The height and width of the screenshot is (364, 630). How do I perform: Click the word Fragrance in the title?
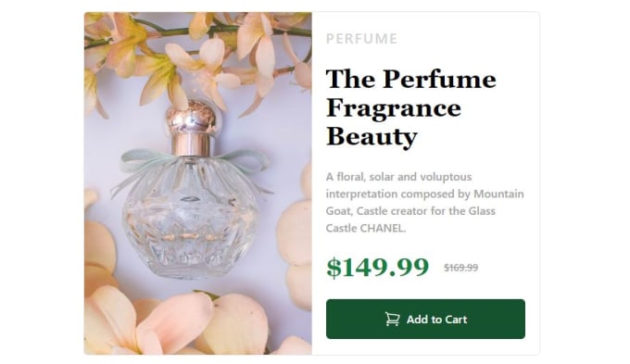394,108
